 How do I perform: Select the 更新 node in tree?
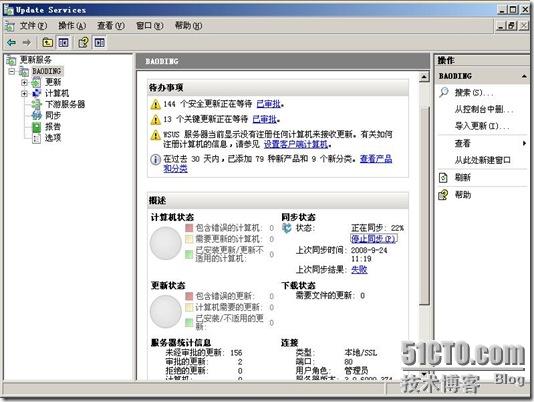pyautogui.click(x=53, y=82)
